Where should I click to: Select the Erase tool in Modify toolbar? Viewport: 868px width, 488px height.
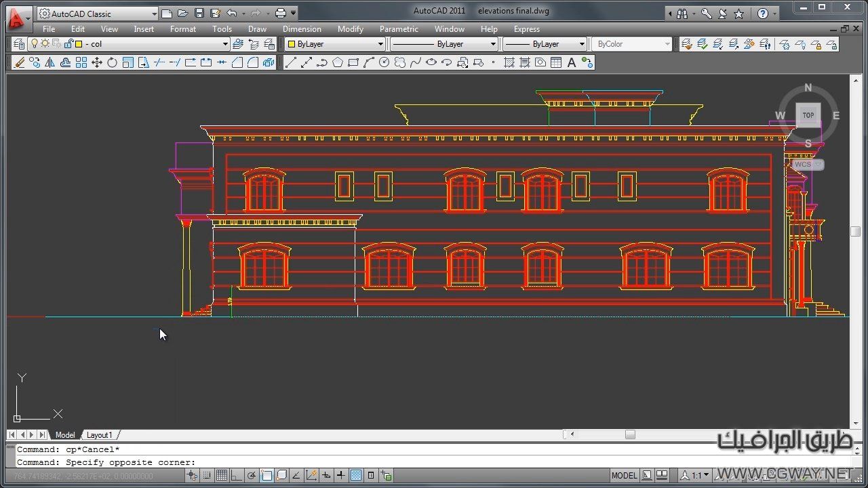coord(19,63)
